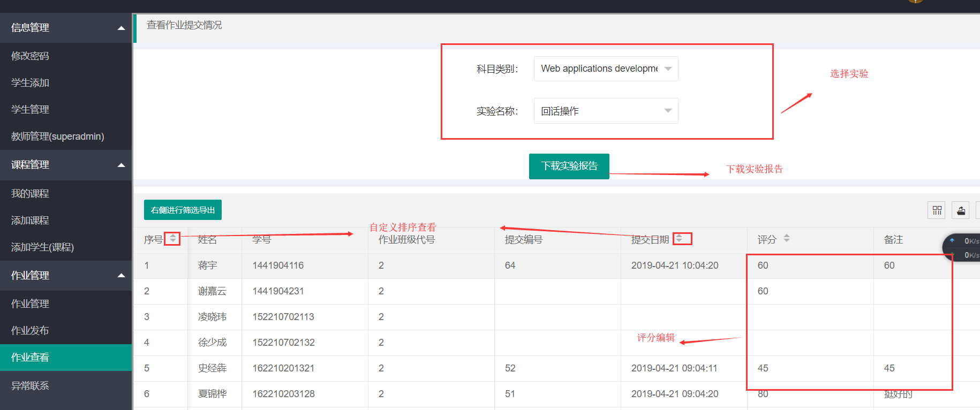Click submission date 2019-04-21 10:04:20
The height and width of the screenshot is (410, 980).
pyautogui.click(x=675, y=265)
